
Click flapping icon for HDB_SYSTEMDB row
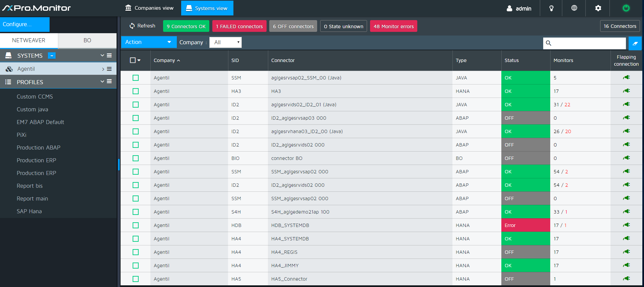[x=626, y=225]
